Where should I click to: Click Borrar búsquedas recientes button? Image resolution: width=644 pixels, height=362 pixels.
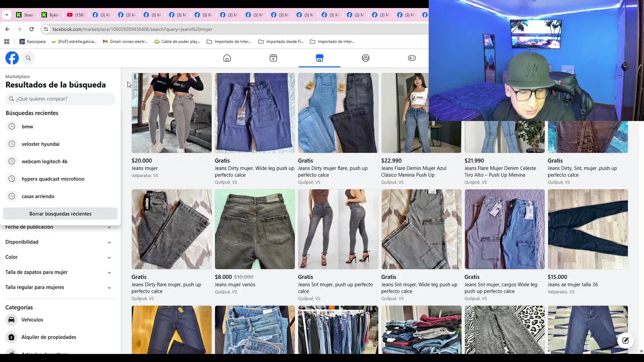tap(60, 214)
